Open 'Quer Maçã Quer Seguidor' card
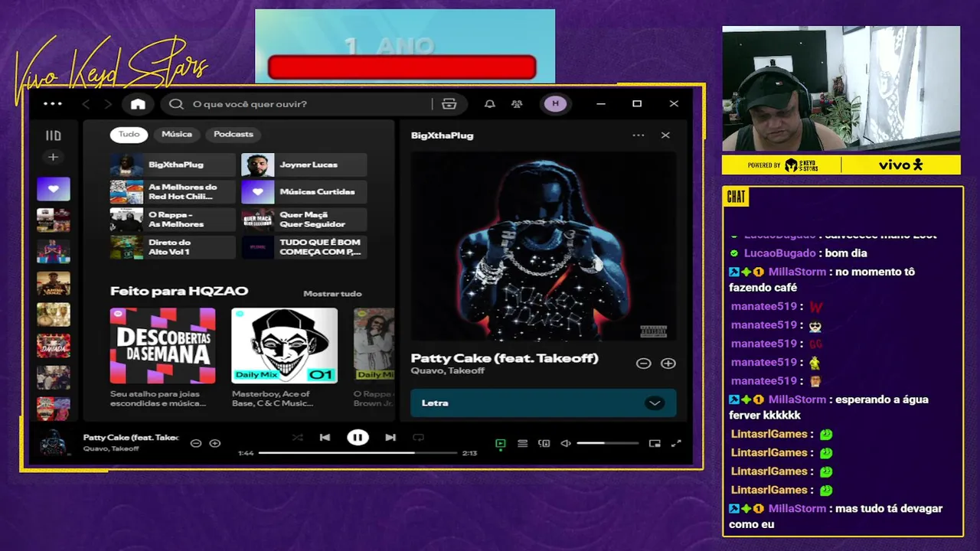980x551 pixels. 304,220
